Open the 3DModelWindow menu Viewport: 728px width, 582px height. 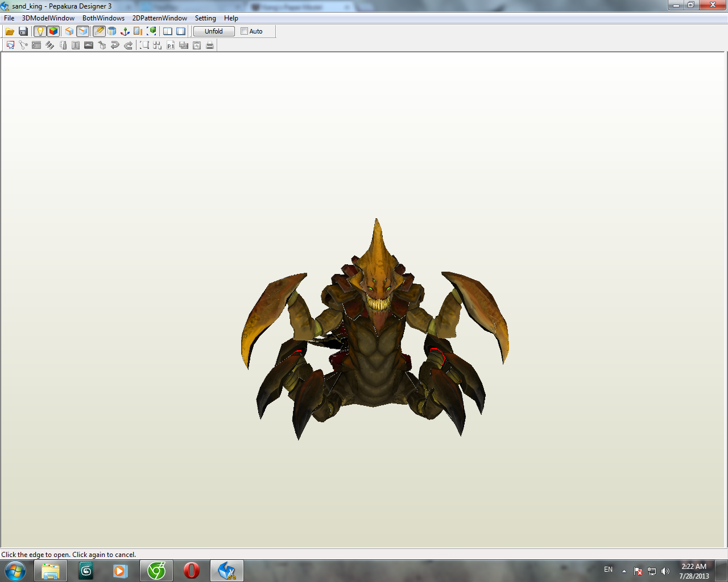(x=48, y=18)
